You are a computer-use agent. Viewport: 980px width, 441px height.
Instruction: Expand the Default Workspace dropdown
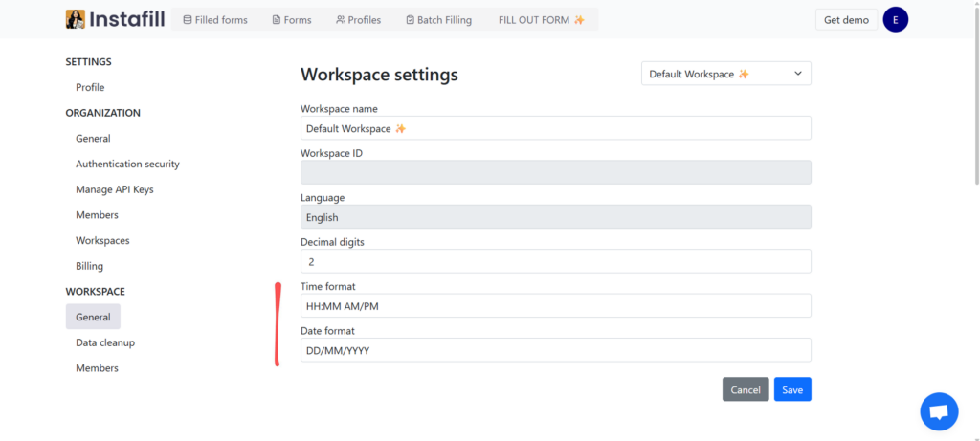[725, 74]
